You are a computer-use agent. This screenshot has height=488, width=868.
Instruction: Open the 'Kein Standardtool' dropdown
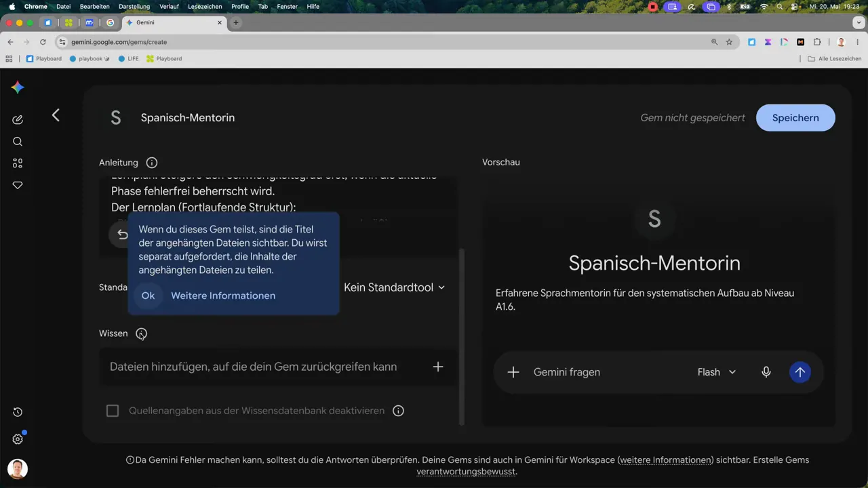(x=395, y=287)
